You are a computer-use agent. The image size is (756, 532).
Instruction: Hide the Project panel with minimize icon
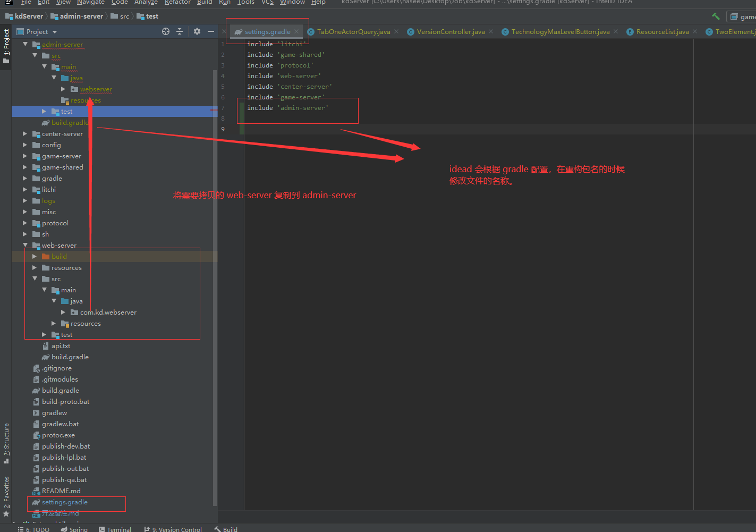coord(211,32)
